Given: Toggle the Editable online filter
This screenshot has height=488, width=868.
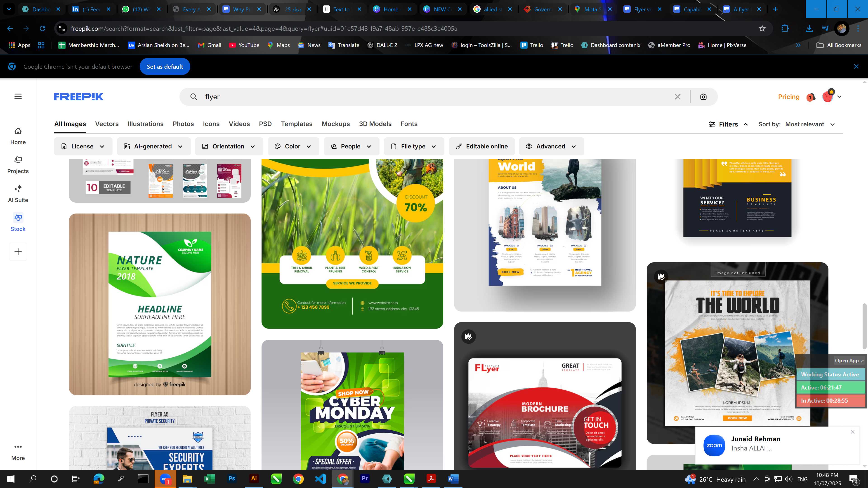Looking at the screenshot, I should tap(481, 146).
